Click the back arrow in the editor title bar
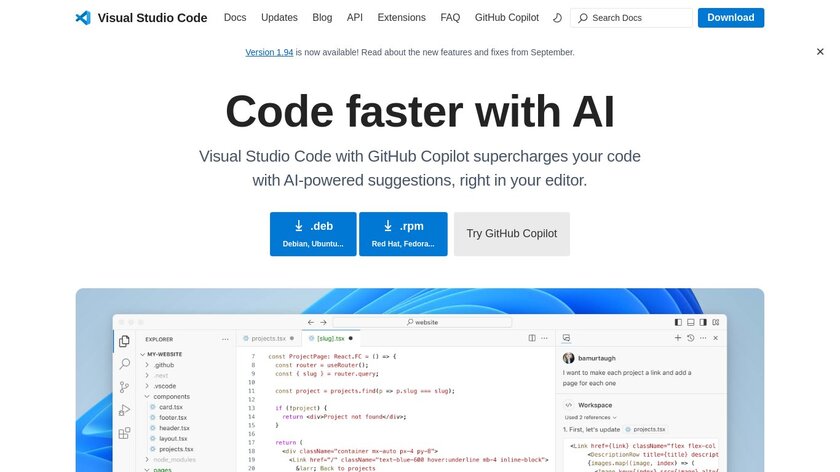Image resolution: width=840 pixels, height=472 pixels. tap(311, 322)
